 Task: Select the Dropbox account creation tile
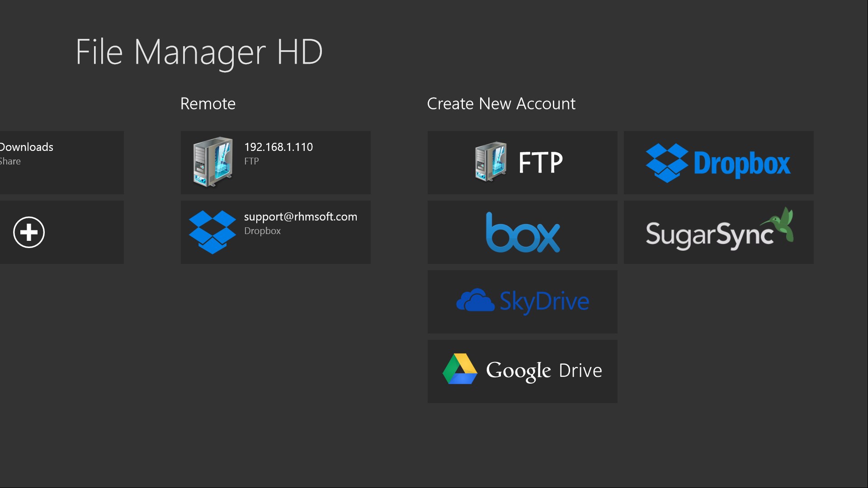(718, 163)
